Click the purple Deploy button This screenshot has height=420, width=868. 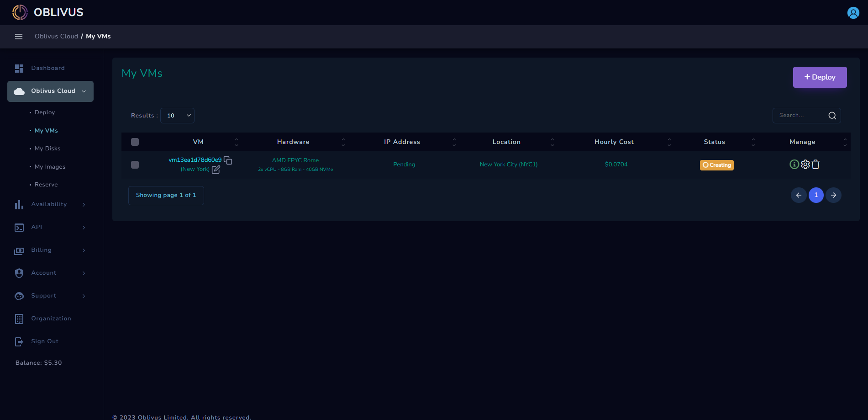click(x=820, y=77)
